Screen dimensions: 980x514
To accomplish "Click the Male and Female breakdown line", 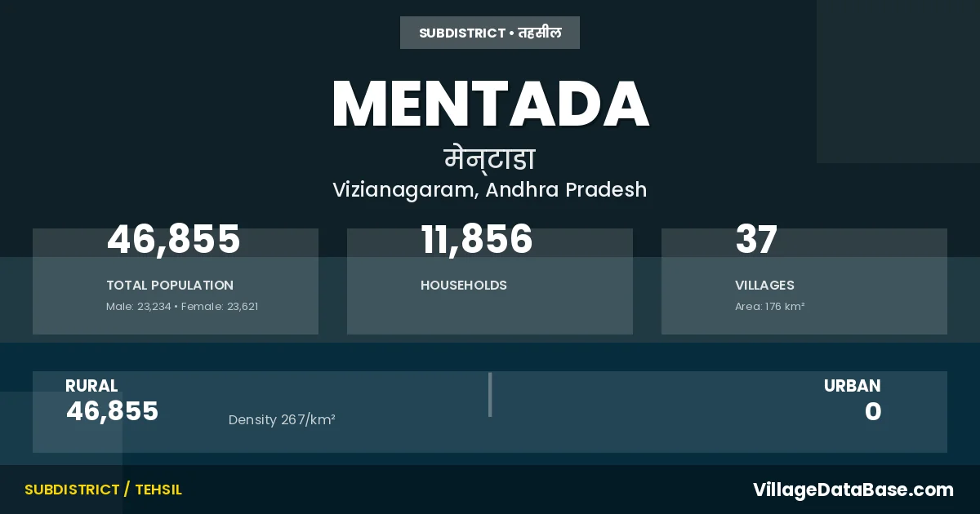I will pos(182,307).
